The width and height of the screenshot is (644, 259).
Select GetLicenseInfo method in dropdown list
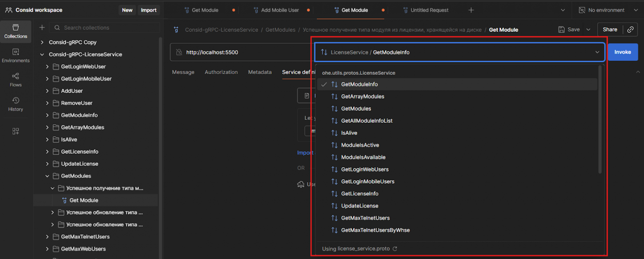(457, 194)
